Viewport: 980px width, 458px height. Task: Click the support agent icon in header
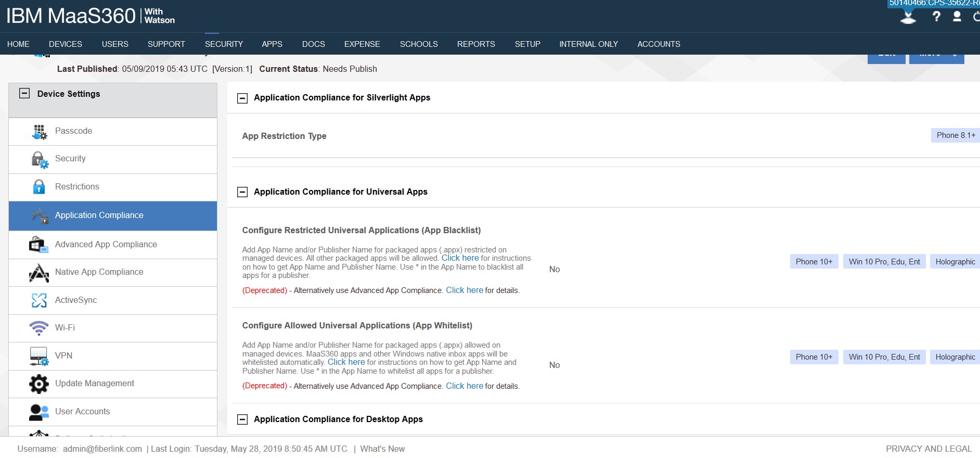908,18
